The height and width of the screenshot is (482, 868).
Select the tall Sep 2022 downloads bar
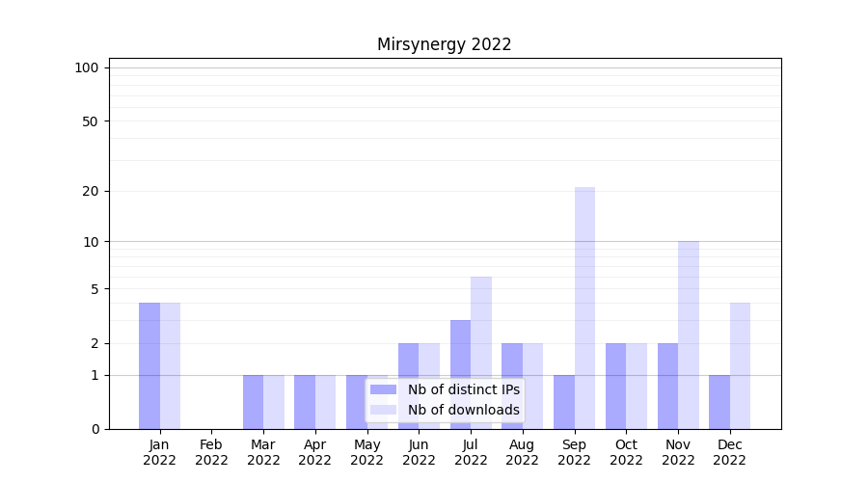tap(584, 308)
